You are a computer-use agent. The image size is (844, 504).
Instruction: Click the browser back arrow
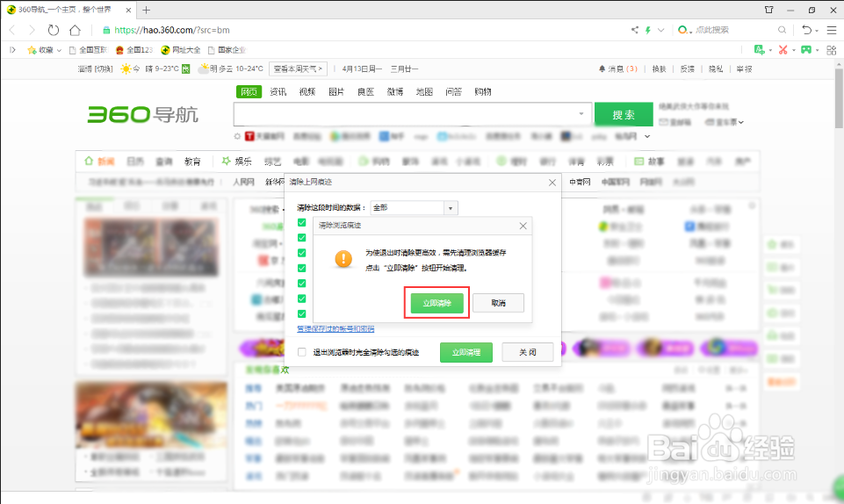coord(12,30)
